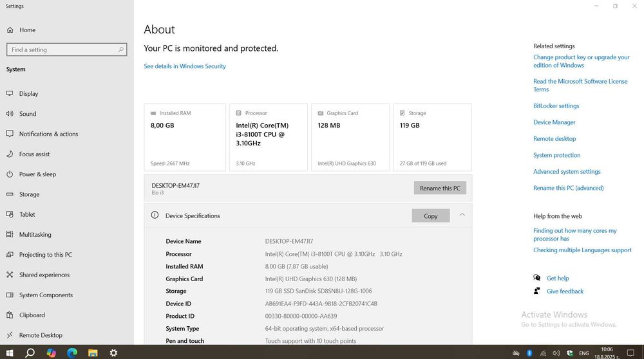The image size is (644, 359).
Task: Open See details in Windows Security link
Action: click(x=185, y=66)
